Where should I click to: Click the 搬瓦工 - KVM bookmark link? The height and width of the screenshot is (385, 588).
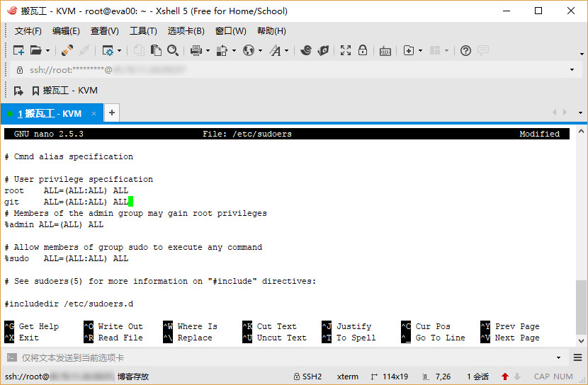[69, 91]
